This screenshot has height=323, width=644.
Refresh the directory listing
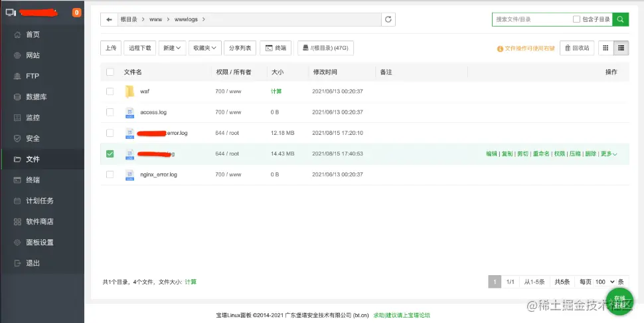(x=388, y=19)
